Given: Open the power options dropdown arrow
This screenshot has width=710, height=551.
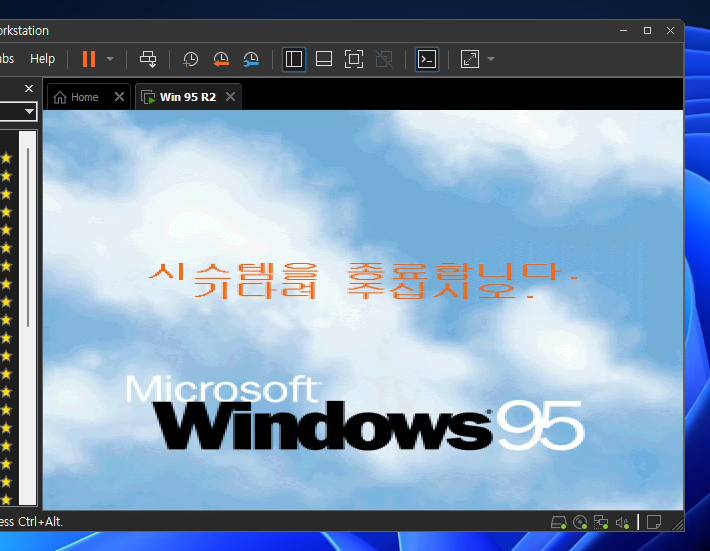Looking at the screenshot, I should (110, 59).
